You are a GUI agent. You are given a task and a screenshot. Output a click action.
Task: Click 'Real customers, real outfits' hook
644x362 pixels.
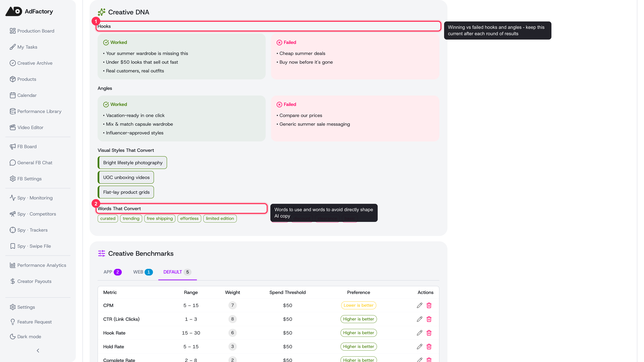click(135, 71)
